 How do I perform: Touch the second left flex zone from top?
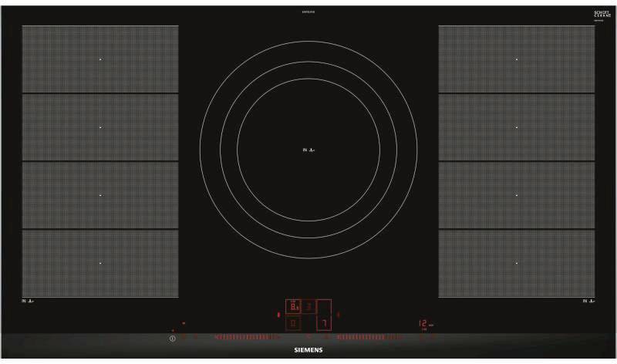click(100, 127)
